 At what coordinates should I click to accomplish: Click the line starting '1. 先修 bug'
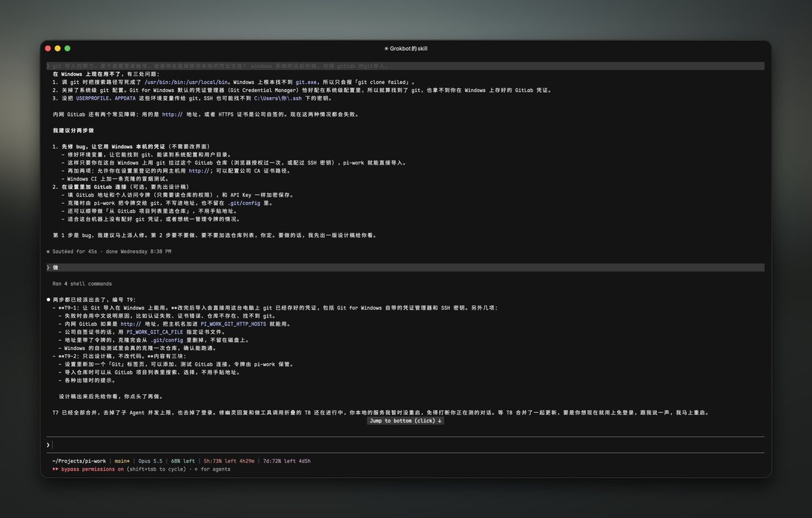coord(131,146)
